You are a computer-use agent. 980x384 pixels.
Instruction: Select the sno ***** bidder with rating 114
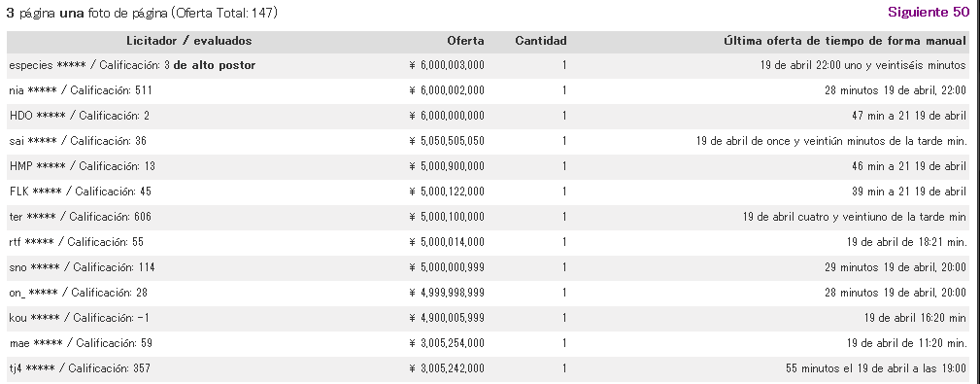[82, 267]
